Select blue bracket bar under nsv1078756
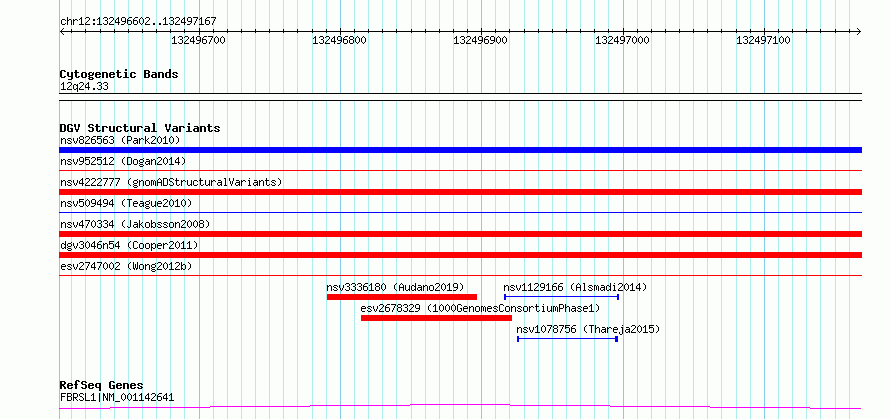This screenshot has width=890, height=419. tap(567, 339)
